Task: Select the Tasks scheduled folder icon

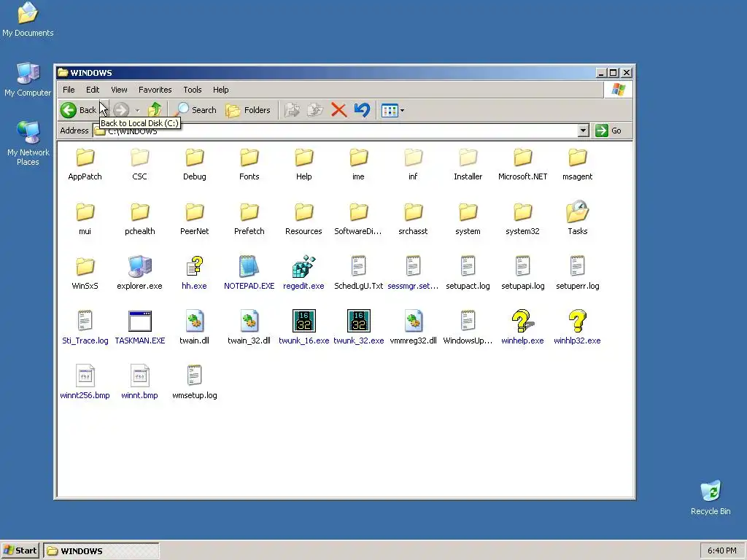Action: [578, 212]
